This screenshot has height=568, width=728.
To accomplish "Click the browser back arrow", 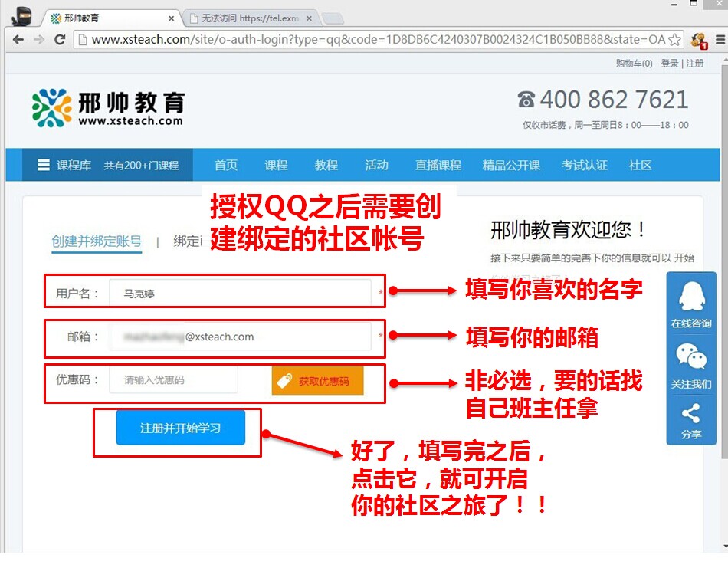I will point(17,40).
